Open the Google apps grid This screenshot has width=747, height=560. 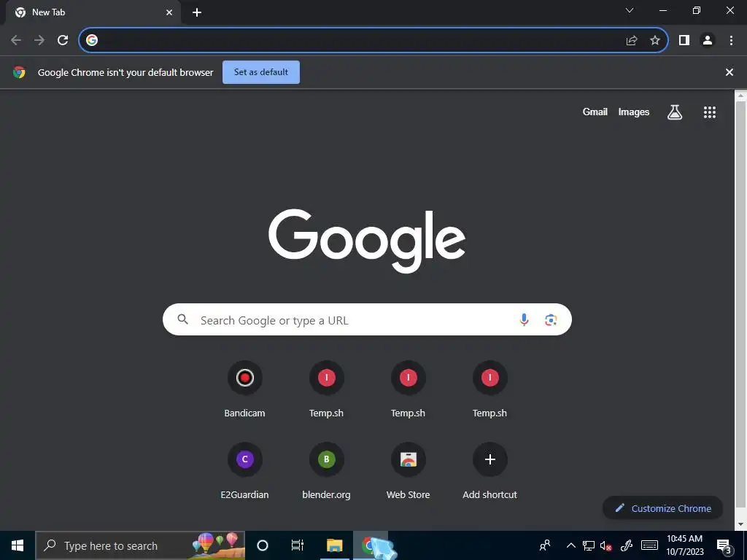709,112
